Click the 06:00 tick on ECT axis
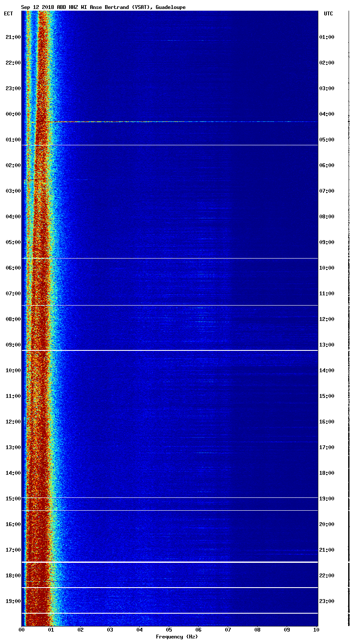364x641 pixels. pyautogui.click(x=13, y=268)
